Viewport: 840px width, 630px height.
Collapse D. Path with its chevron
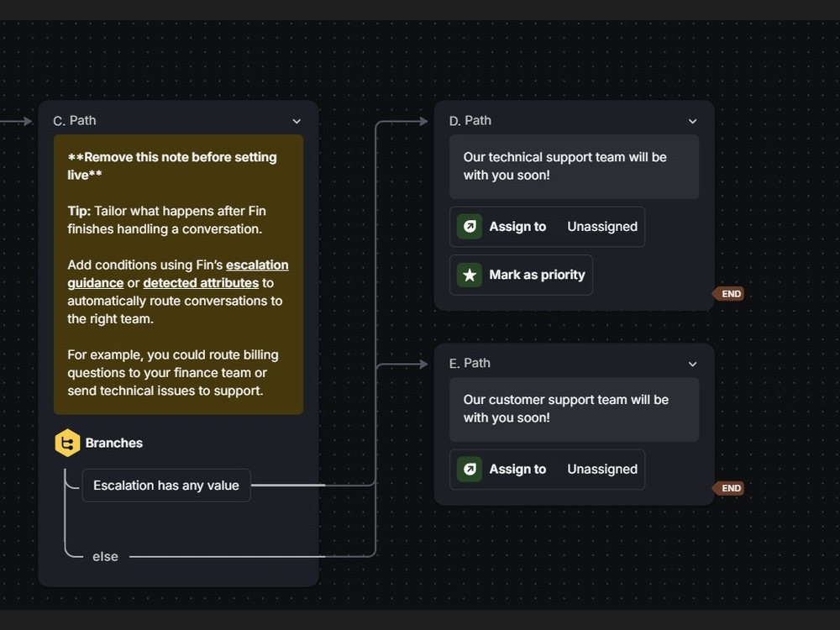coord(693,122)
